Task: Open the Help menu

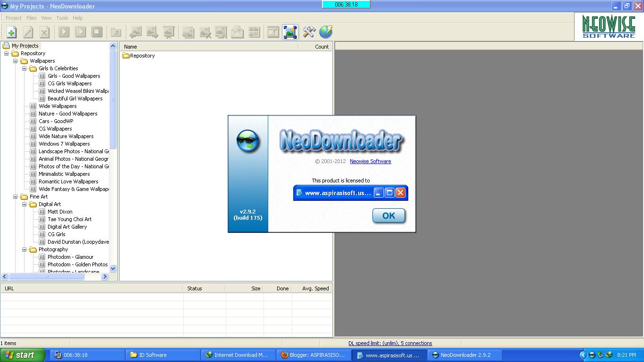Action: click(x=78, y=18)
